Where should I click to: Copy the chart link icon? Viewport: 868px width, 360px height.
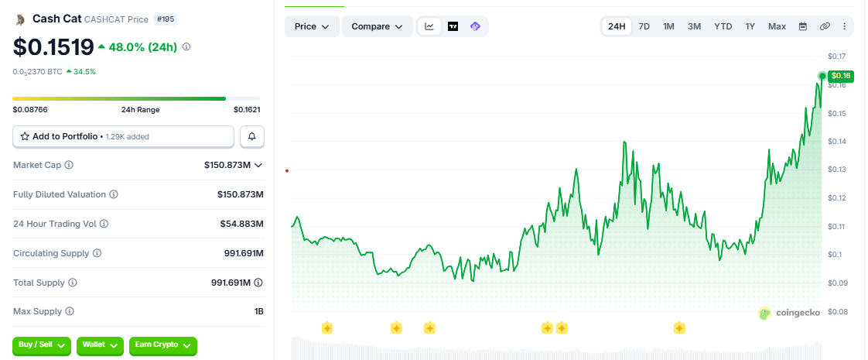[x=825, y=26]
